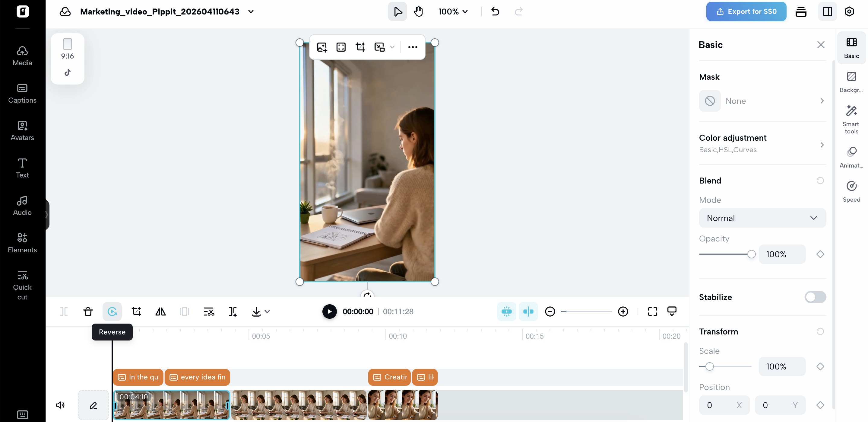The height and width of the screenshot is (422, 868).
Task: Mute the video track with speaker icon
Action: click(x=60, y=405)
